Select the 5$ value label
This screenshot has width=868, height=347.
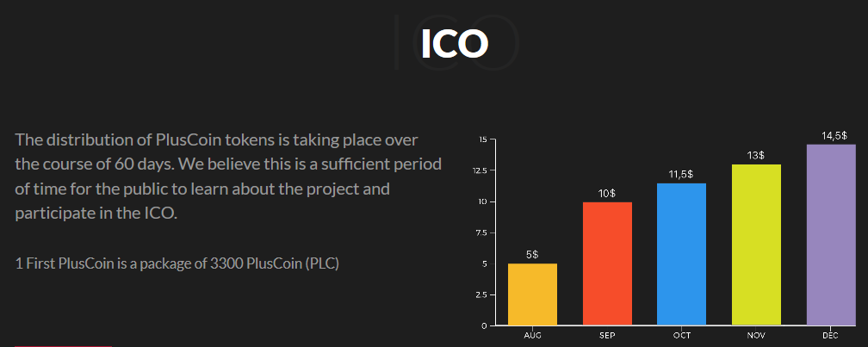pos(532,255)
